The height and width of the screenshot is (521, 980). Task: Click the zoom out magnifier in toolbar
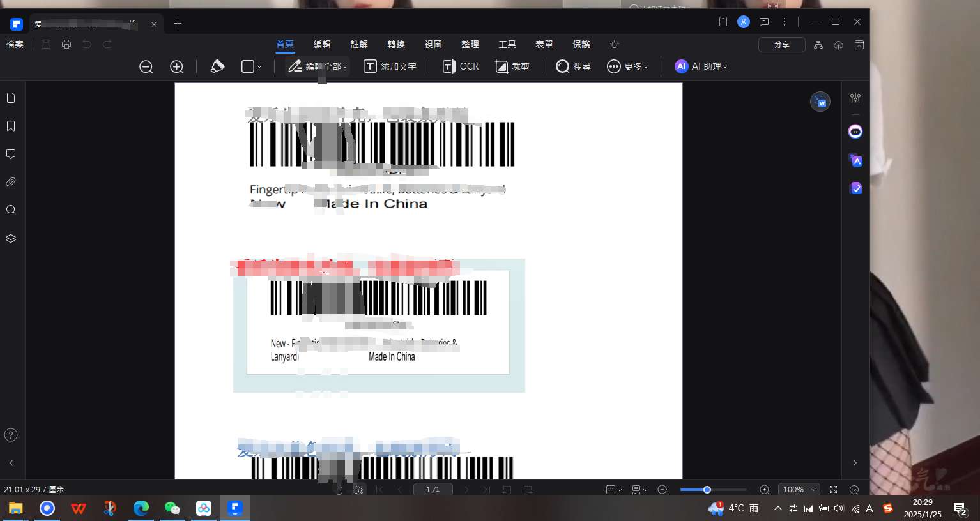tap(146, 66)
